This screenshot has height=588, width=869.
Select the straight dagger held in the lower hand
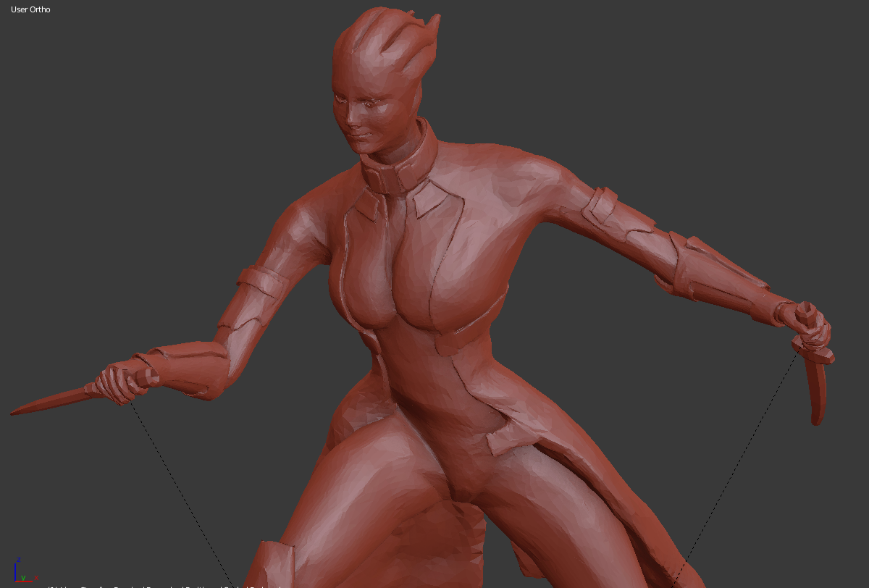pyautogui.click(x=56, y=400)
